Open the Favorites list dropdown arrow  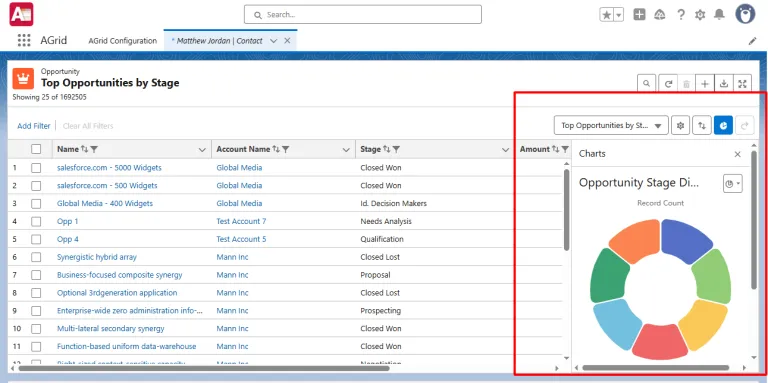pyautogui.click(x=619, y=15)
